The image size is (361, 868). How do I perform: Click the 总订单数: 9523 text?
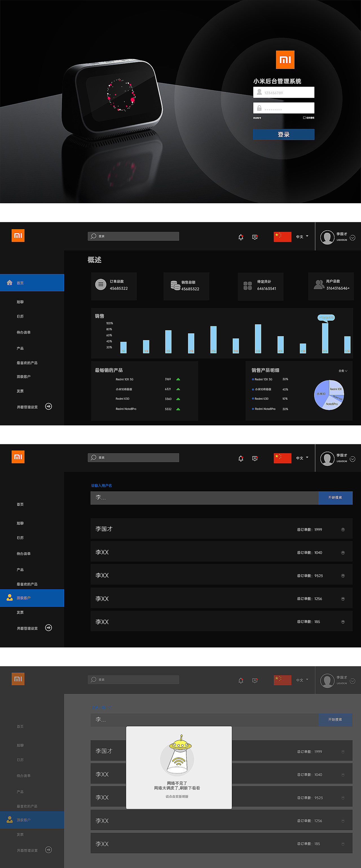[310, 576]
